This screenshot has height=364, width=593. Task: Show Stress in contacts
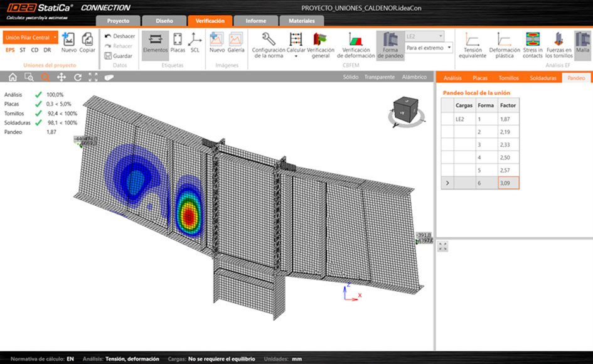[x=533, y=45]
